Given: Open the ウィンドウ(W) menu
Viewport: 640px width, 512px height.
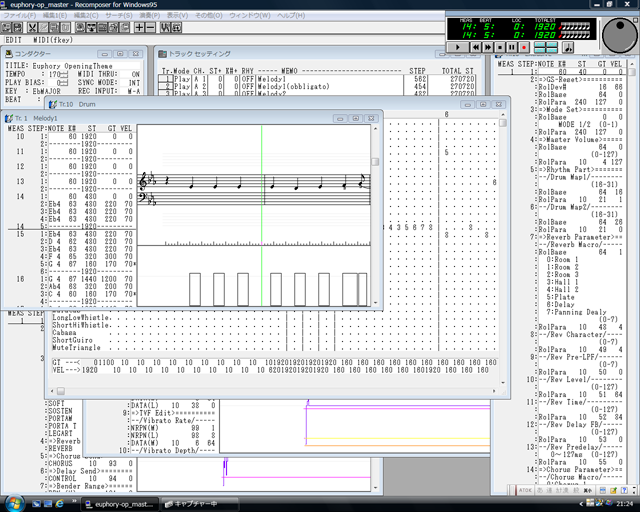Looking at the screenshot, I should click(250, 16).
